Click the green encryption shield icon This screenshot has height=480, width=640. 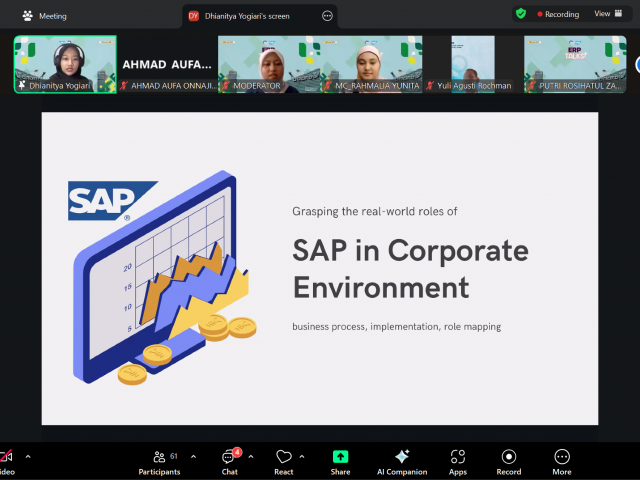pyautogui.click(x=521, y=14)
